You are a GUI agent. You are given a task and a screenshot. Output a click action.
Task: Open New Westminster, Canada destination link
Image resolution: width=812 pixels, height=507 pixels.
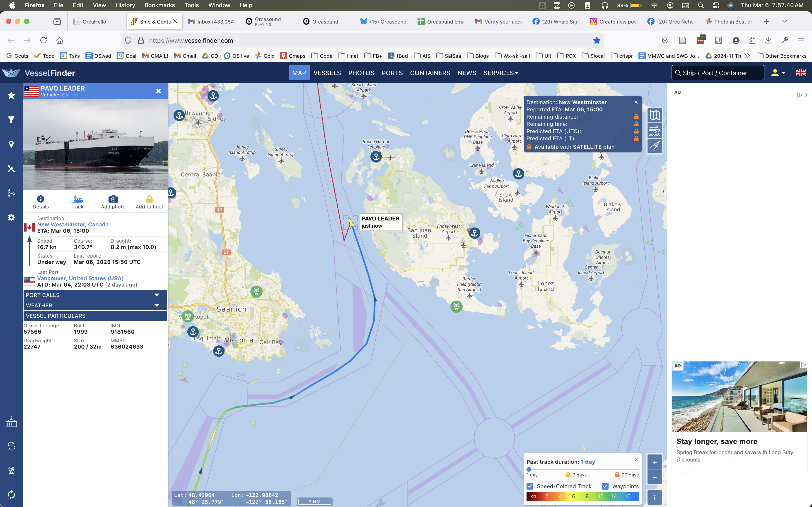[x=73, y=224]
